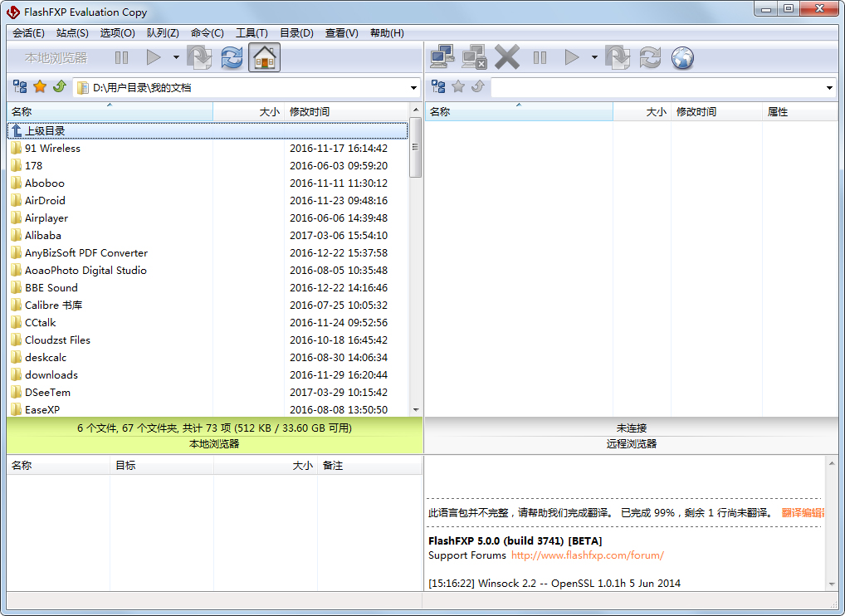
Task: Refresh the local browser file list
Action: pos(232,57)
